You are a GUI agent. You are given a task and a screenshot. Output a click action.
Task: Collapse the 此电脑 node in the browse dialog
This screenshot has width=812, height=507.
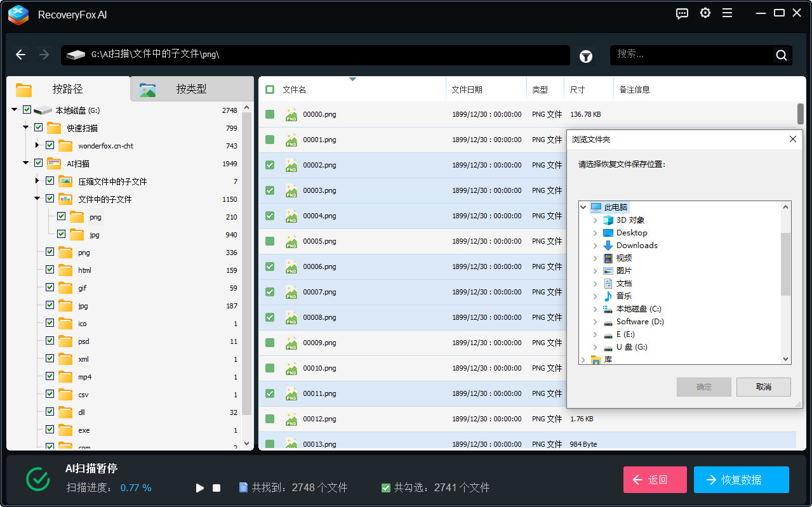click(x=583, y=207)
